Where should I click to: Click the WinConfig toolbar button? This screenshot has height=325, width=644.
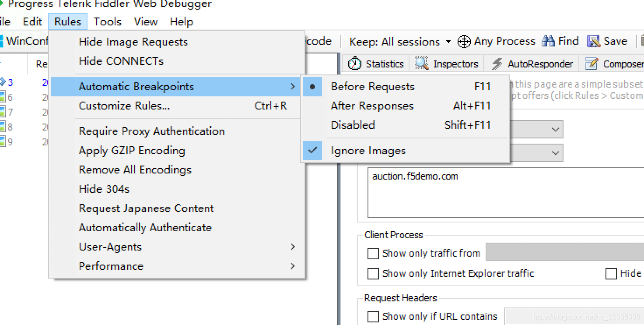click(x=24, y=41)
